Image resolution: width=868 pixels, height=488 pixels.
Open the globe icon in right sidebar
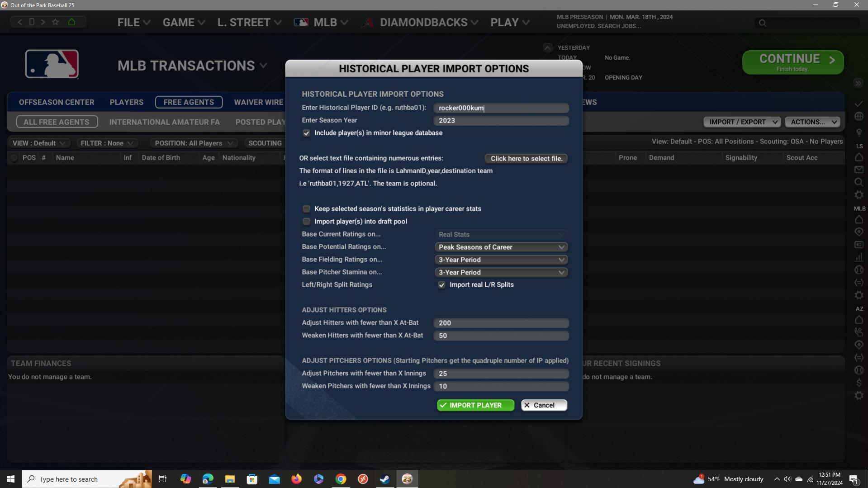click(x=859, y=117)
